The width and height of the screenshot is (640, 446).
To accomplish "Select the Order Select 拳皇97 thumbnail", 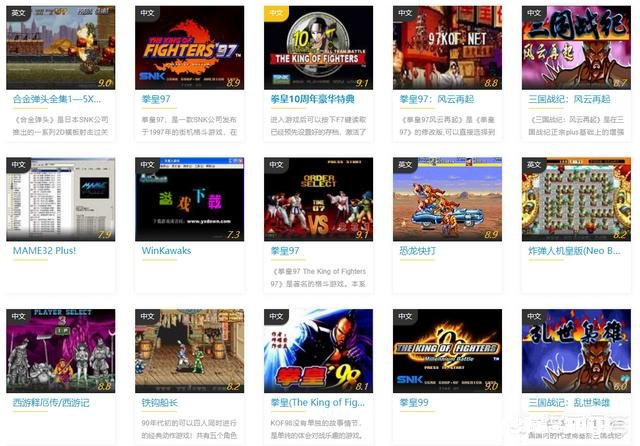I will (x=318, y=199).
